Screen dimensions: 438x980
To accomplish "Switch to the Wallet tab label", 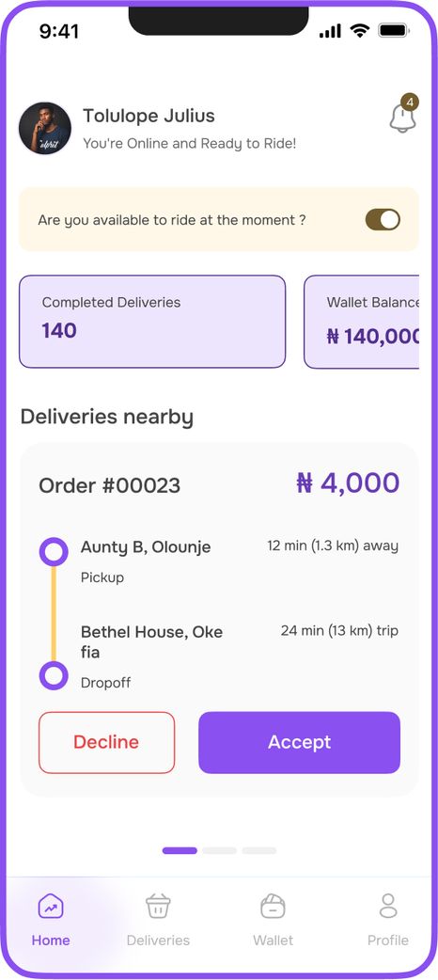I will [274, 940].
